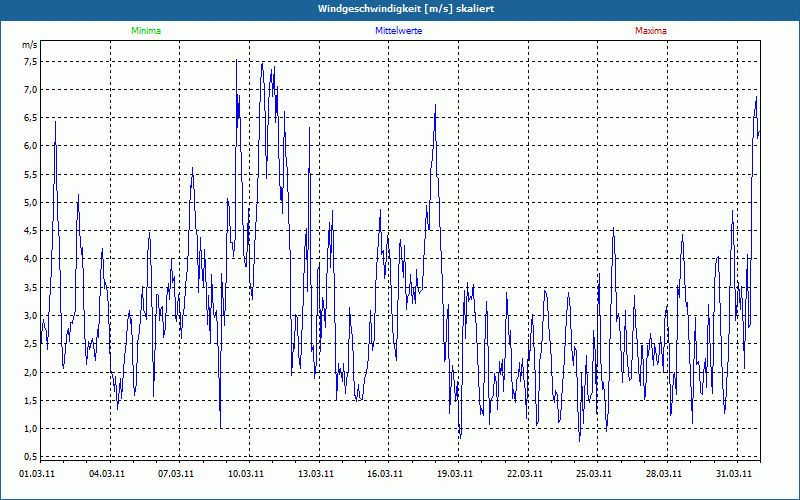
Task: Click the 7,0 y-axis value
Action: 31,90
